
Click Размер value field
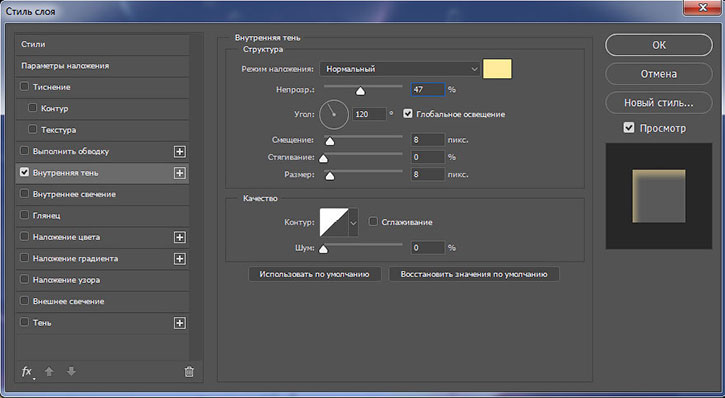coord(428,175)
